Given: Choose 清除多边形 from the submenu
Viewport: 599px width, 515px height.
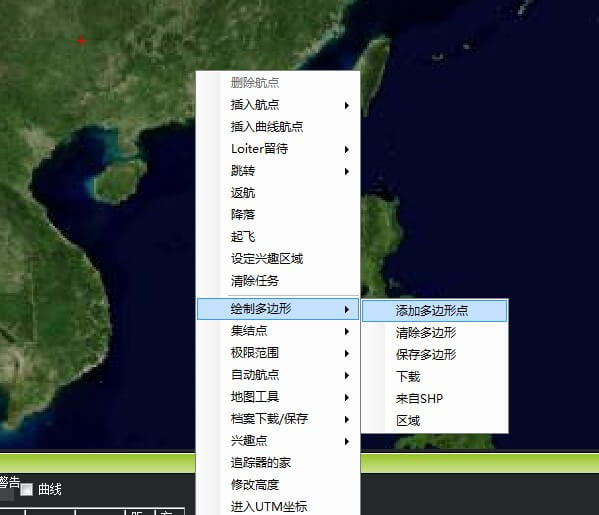Looking at the screenshot, I should 434,333.
